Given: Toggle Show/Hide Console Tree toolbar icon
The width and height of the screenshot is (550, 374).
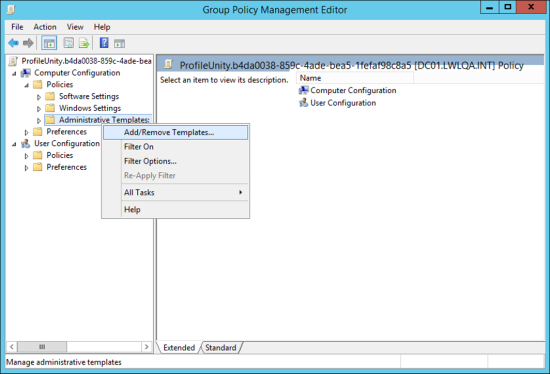Looking at the screenshot, I should click(x=49, y=43).
